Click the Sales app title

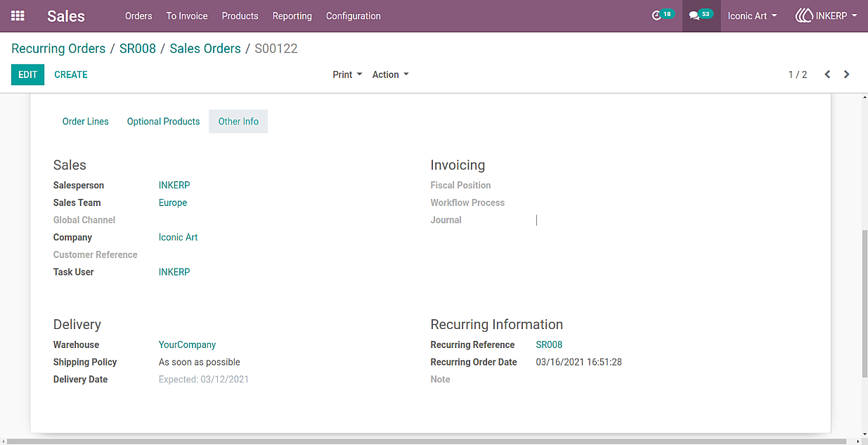pos(66,16)
